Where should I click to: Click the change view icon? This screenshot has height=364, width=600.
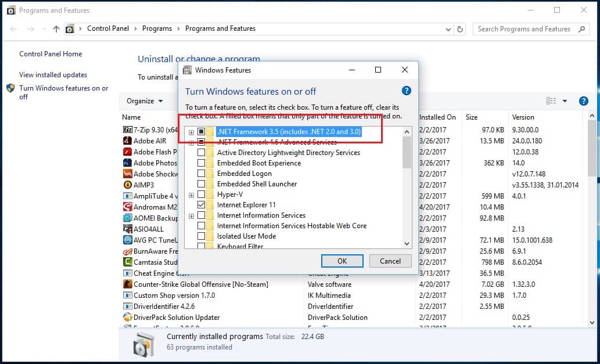tap(551, 101)
